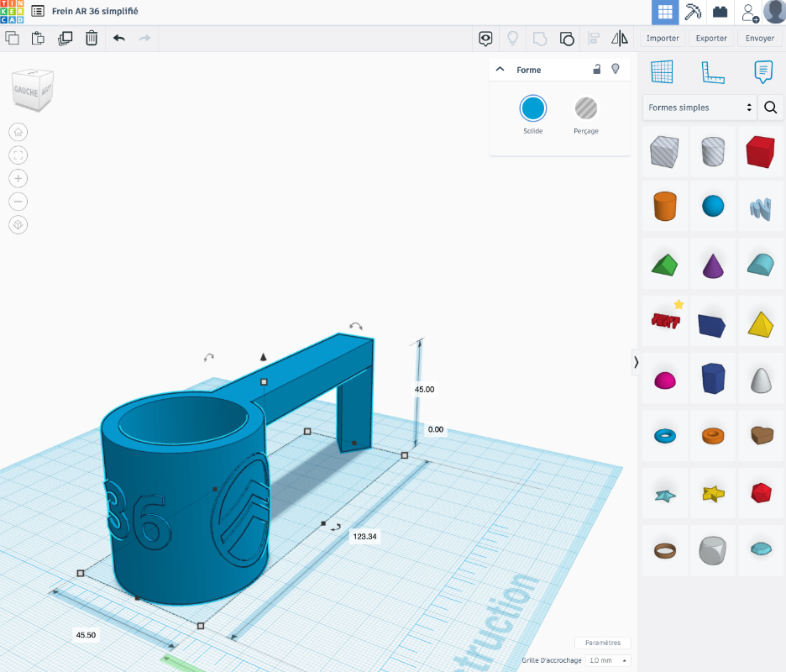786x672 pixels.
Task: Click the Undo arrow
Action: [x=119, y=38]
